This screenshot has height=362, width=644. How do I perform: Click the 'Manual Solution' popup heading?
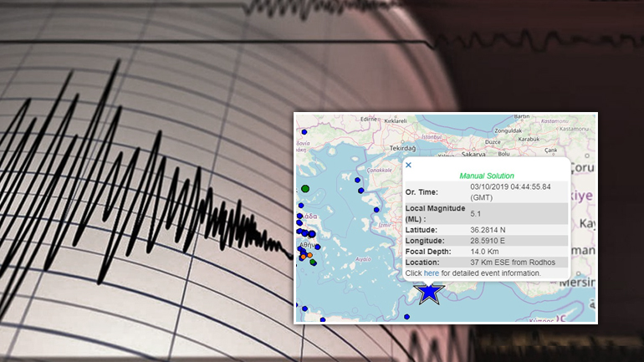[x=487, y=176]
